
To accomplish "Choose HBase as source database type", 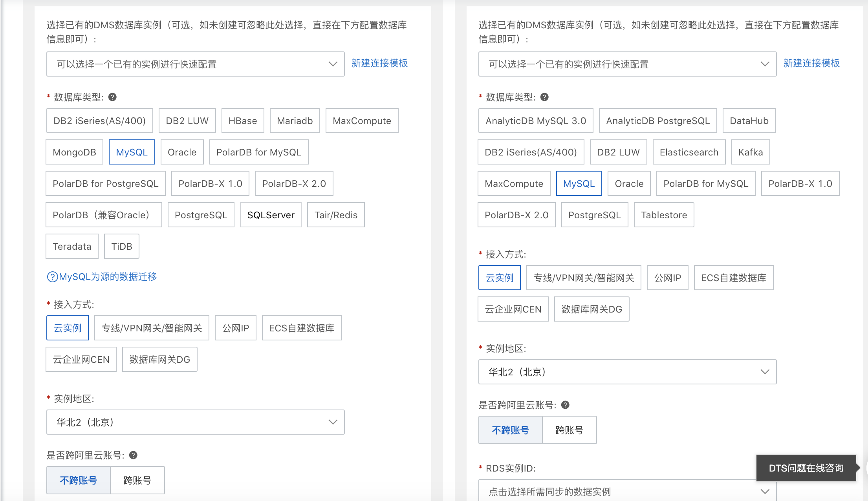I will point(243,121).
